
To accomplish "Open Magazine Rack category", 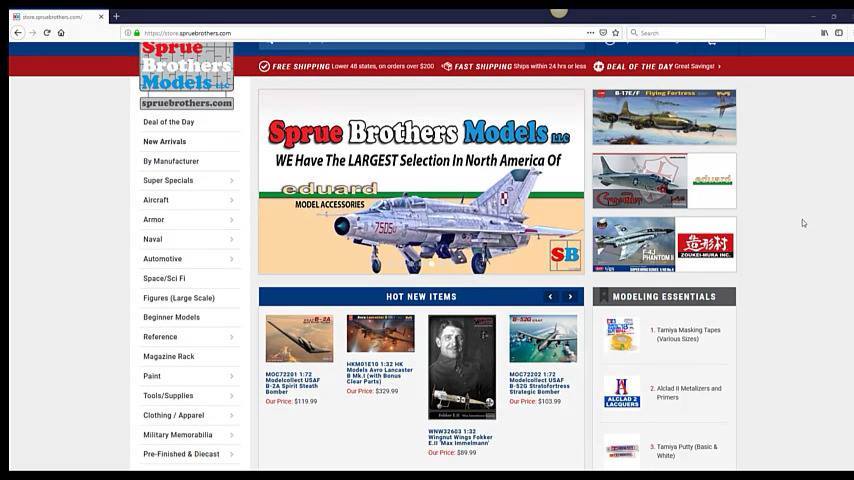I will pos(169,356).
